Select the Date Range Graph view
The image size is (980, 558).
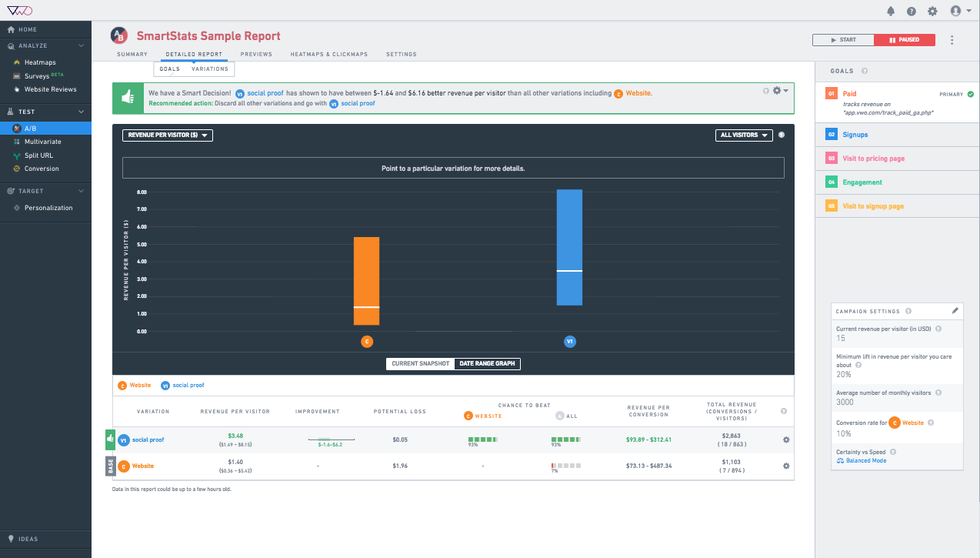pyautogui.click(x=487, y=364)
